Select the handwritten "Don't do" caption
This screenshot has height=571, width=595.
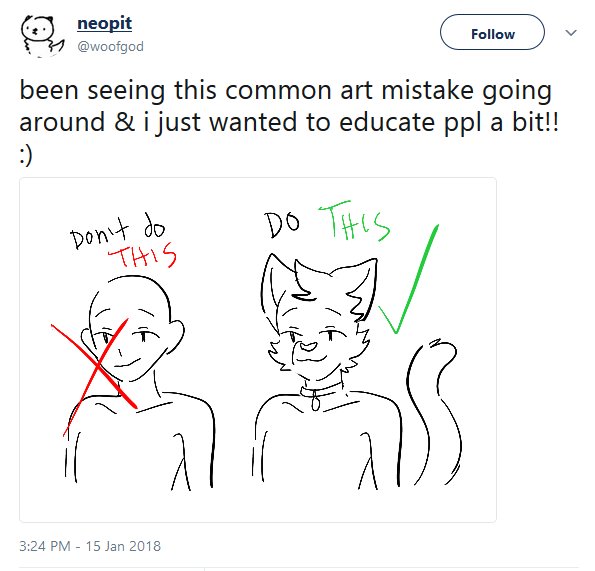pos(118,231)
